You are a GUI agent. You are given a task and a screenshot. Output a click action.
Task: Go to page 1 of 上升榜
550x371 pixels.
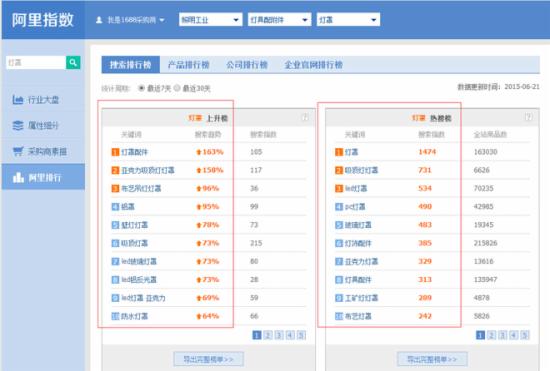click(x=257, y=335)
